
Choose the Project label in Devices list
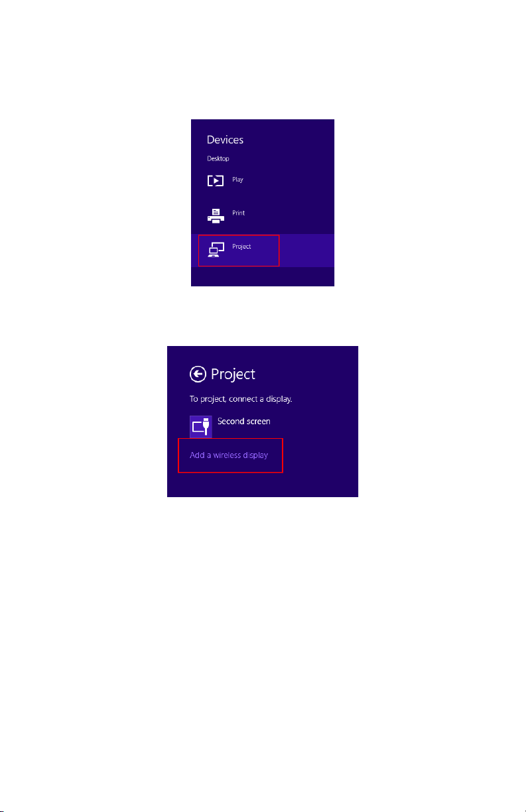(241, 247)
